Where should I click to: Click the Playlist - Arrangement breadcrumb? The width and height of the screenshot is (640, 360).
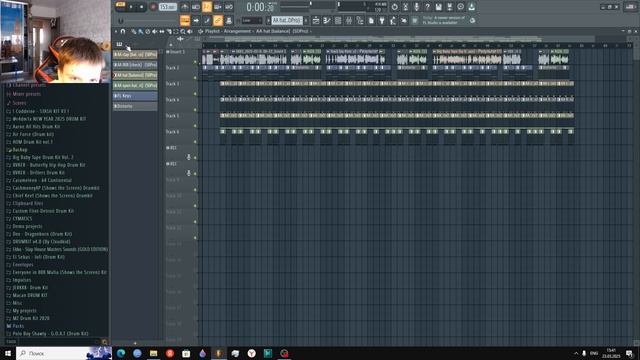tap(228, 31)
